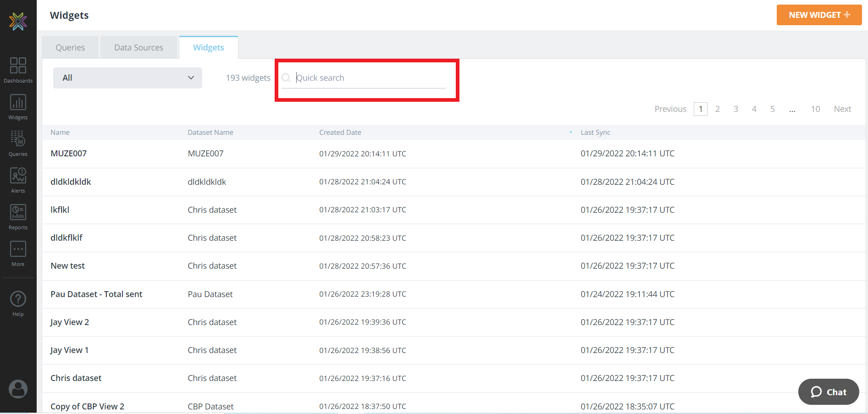Open the Chat button
The image size is (868, 414).
828,392
